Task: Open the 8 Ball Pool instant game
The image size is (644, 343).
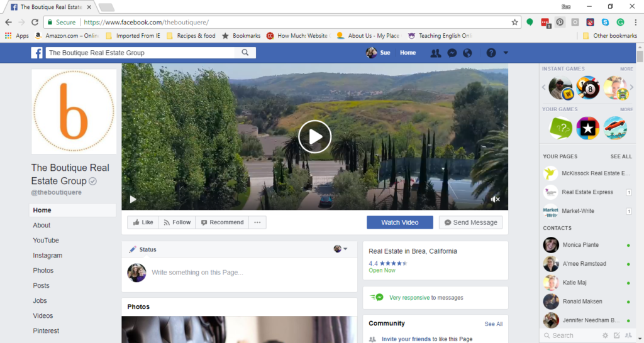Action: pyautogui.click(x=588, y=88)
